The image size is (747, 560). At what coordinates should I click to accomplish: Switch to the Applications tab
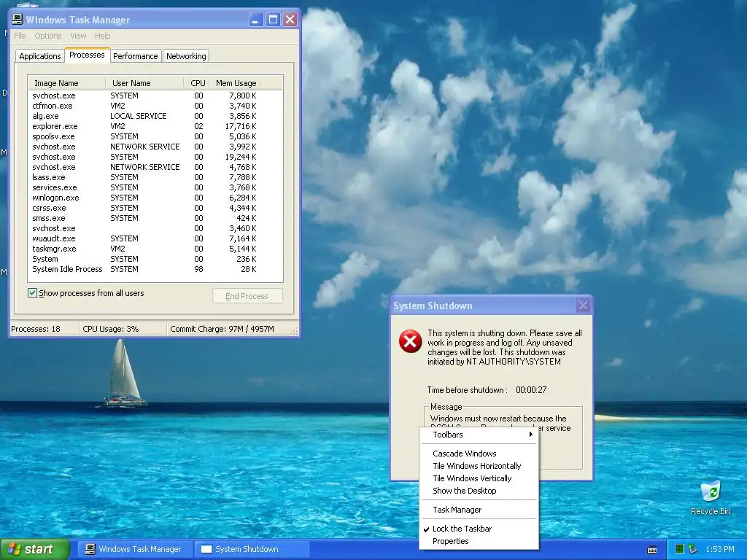[40, 56]
